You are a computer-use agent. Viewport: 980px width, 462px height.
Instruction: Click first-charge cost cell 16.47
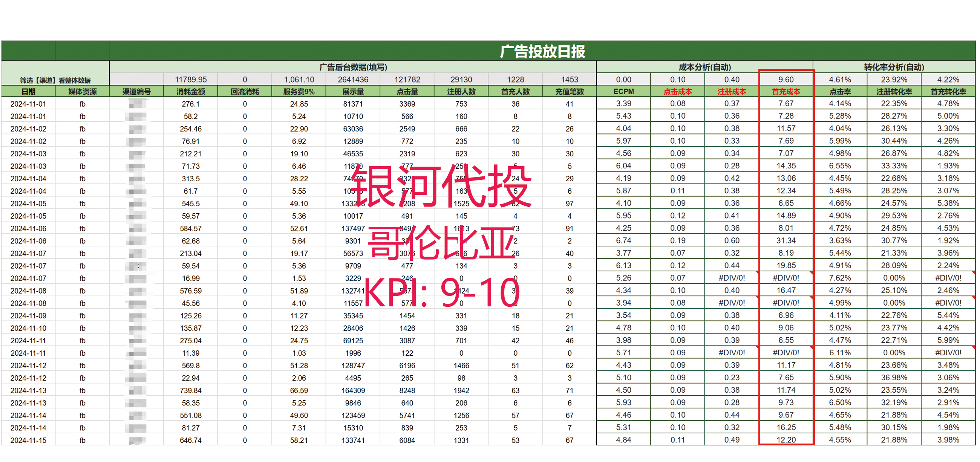[x=786, y=291]
